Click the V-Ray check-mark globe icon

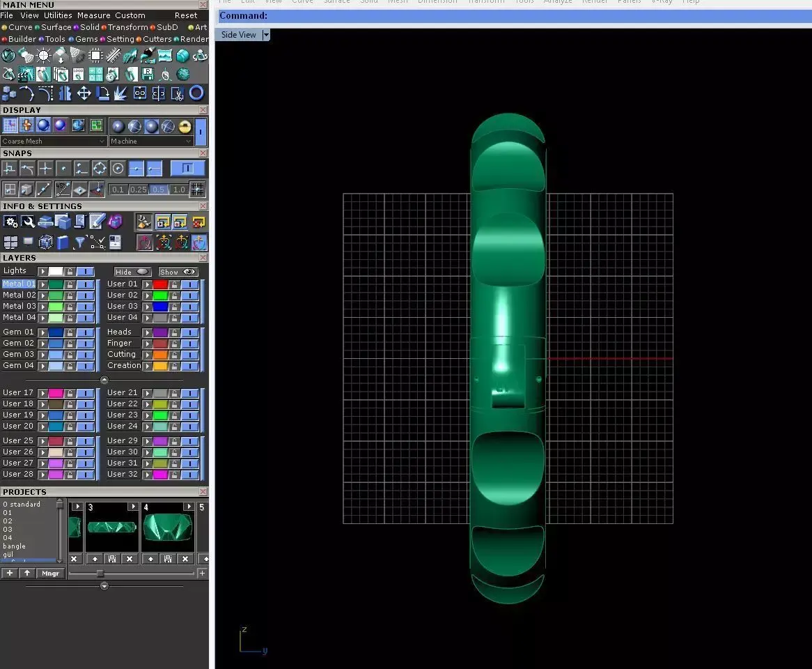tap(9, 56)
